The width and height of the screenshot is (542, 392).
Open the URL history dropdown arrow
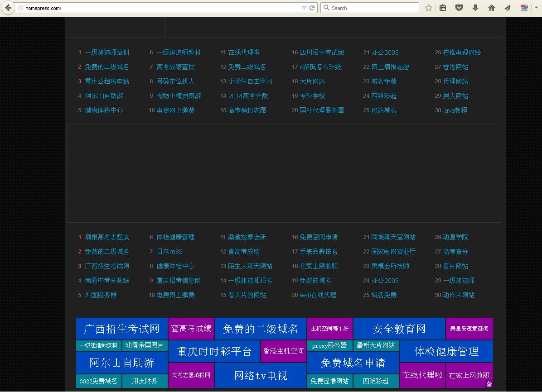point(304,8)
